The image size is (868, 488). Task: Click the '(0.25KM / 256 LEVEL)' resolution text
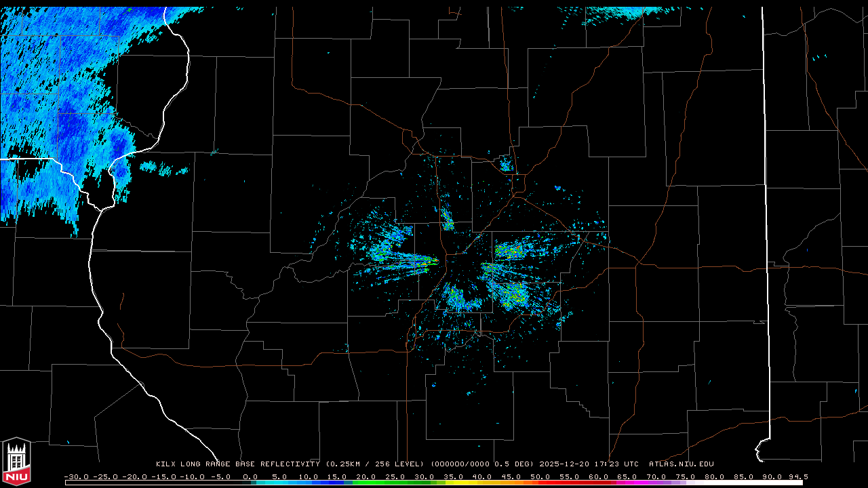tap(375, 464)
